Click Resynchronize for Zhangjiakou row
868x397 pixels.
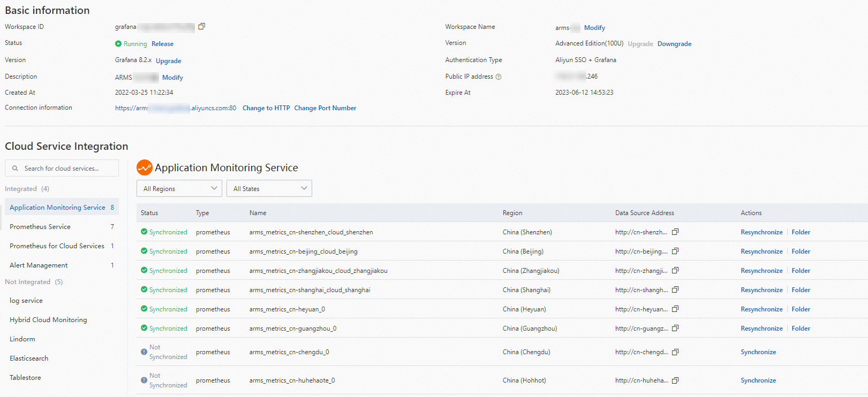tap(761, 271)
